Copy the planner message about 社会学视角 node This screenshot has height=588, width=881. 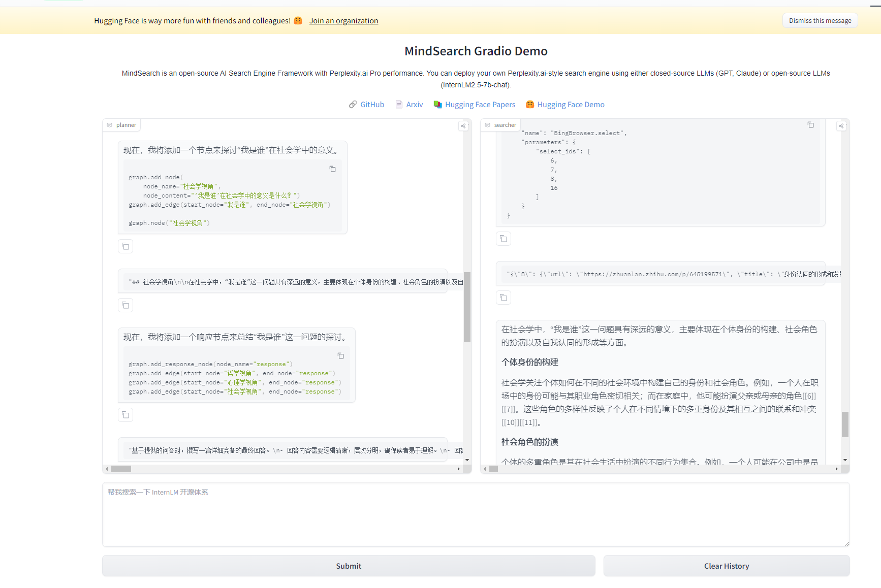click(x=125, y=246)
